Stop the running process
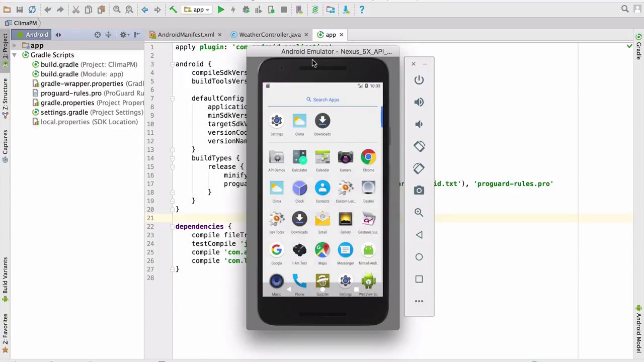Viewport: 644px width, 362px height. [x=284, y=10]
